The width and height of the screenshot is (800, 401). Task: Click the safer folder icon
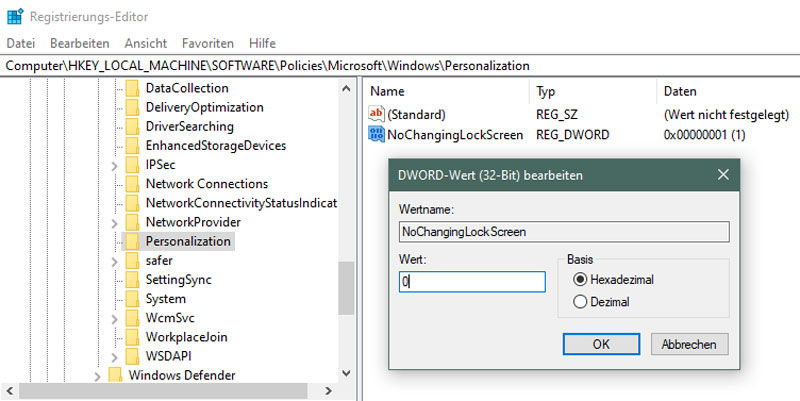point(132,261)
